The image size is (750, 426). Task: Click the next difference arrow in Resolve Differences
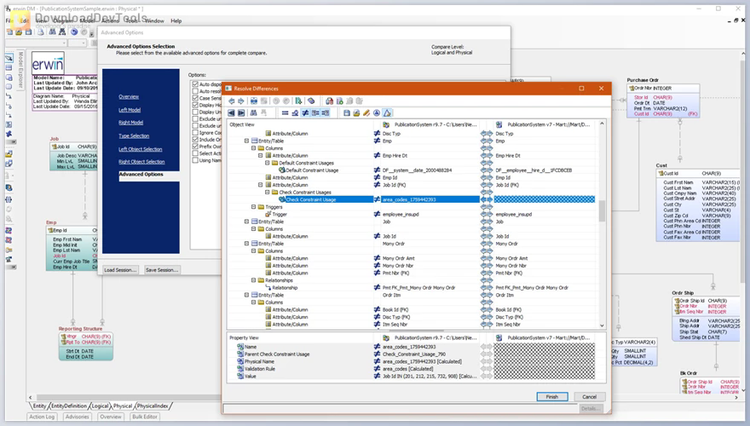tap(241, 101)
